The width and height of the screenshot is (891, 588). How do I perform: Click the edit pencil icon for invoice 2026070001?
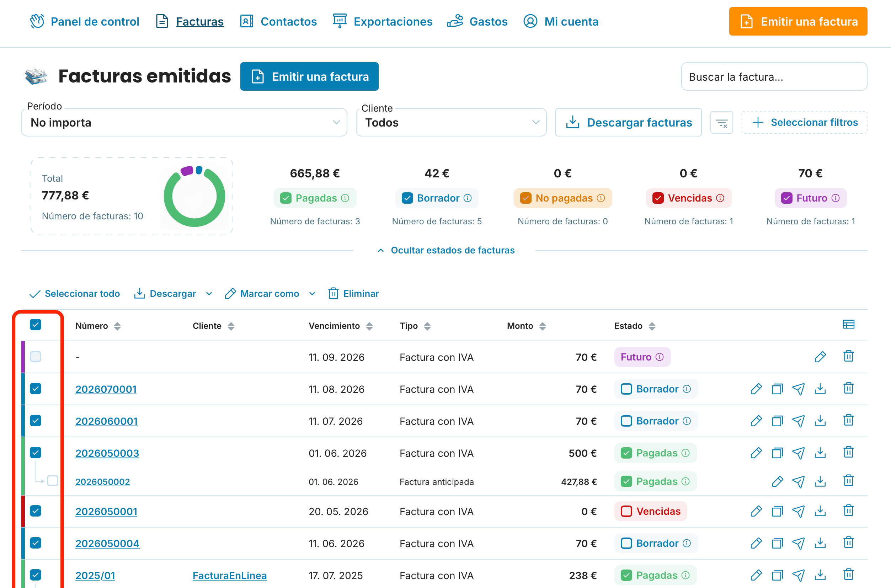(756, 389)
